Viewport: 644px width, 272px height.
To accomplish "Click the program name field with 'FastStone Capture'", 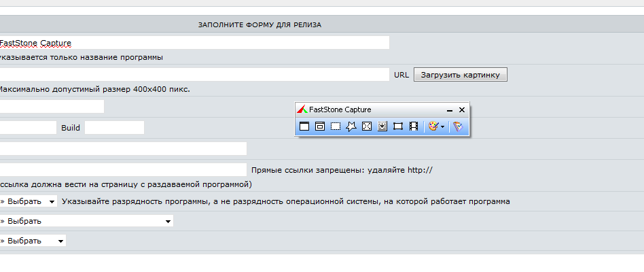I will click(194, 43).
